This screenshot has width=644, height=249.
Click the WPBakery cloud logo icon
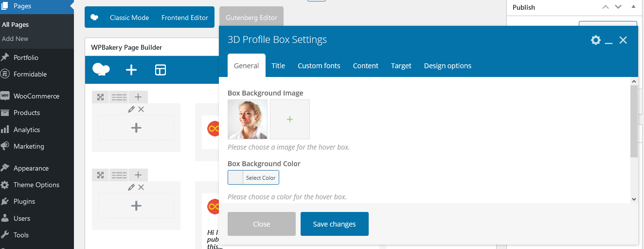click(x=101, y=70)
